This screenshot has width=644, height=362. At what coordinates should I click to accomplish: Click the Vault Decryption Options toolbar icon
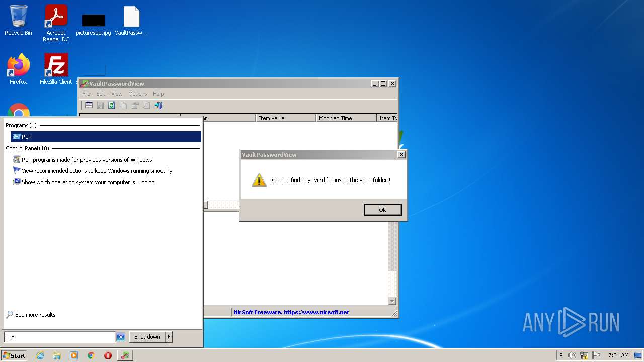tap(89, 105)
